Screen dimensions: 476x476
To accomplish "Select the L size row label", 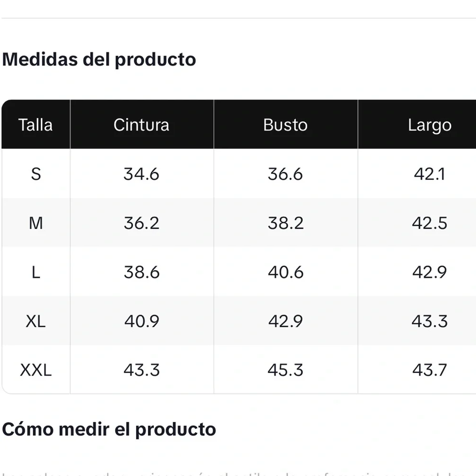I will 36,272.
